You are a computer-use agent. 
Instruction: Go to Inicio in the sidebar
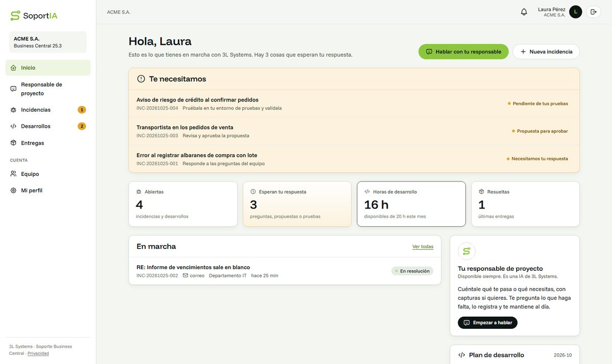click(48, 68)
